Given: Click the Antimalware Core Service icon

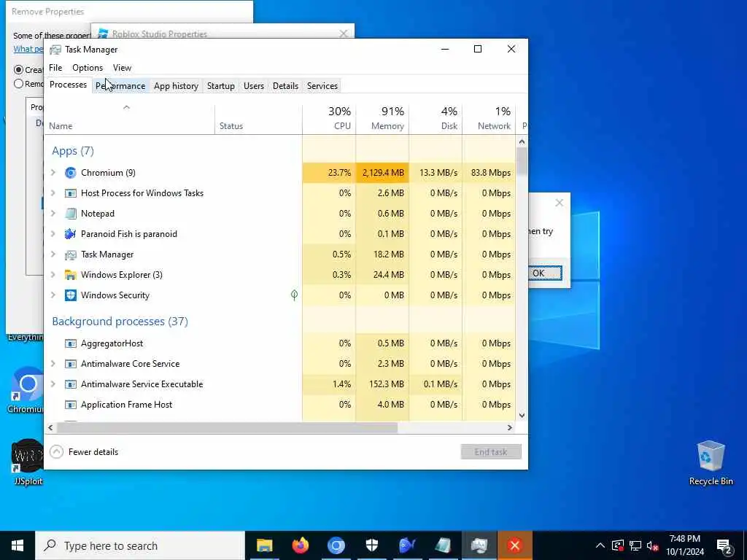Looking at the screenshot, I should [71, 364].
